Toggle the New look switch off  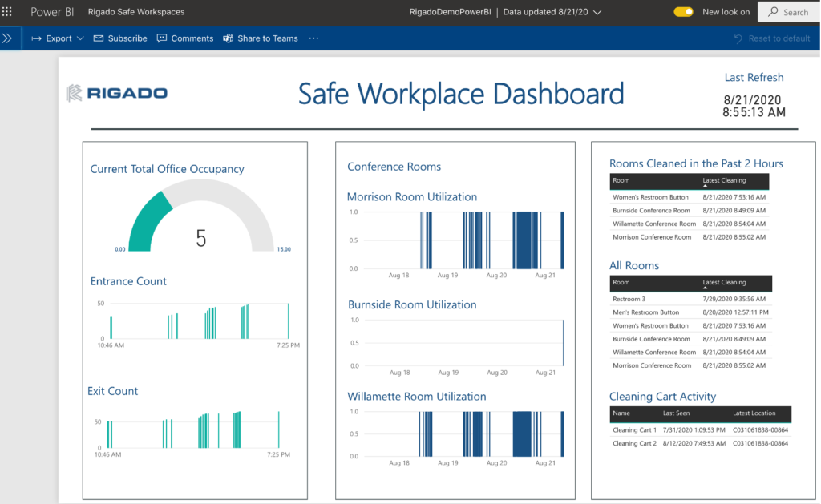pyautogui.click(x=683, y=11)
